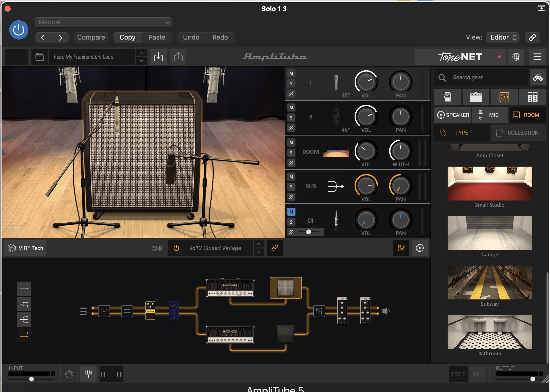550x392 pixels.
Task: Open the ToneNET globe icon
Action: click(x=516, y=57)
